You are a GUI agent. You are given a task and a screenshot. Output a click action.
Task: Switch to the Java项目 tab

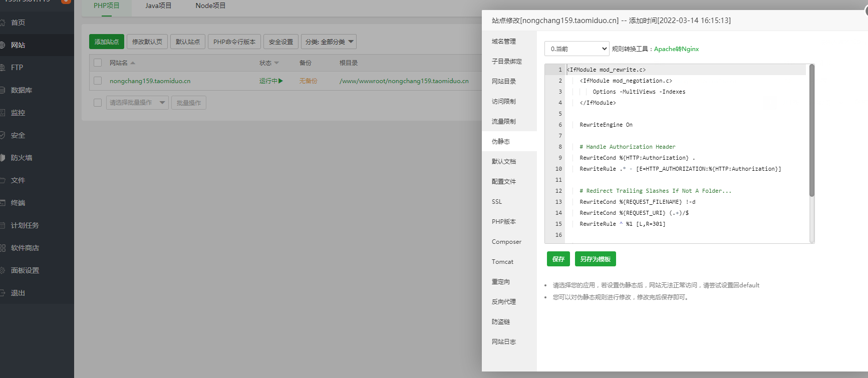pyautogui.click(x=158, y=6)
